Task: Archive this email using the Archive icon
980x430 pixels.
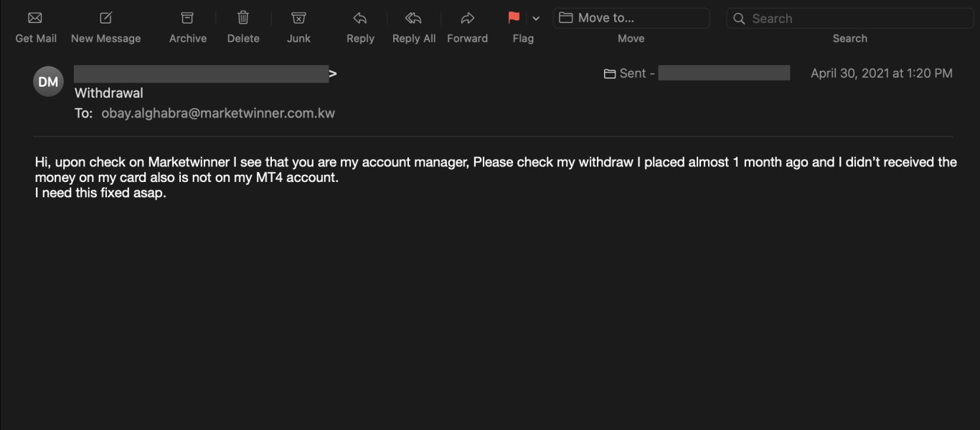Action: [x=187, y=18]
